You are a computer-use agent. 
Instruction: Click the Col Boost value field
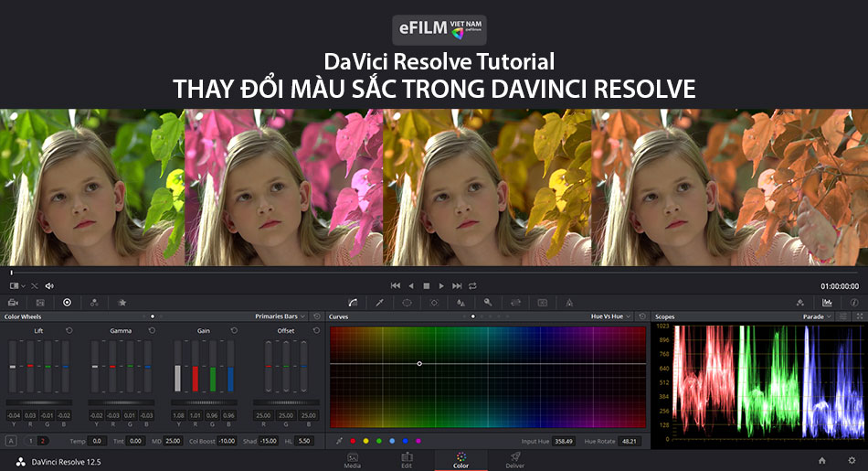[227, 441]
